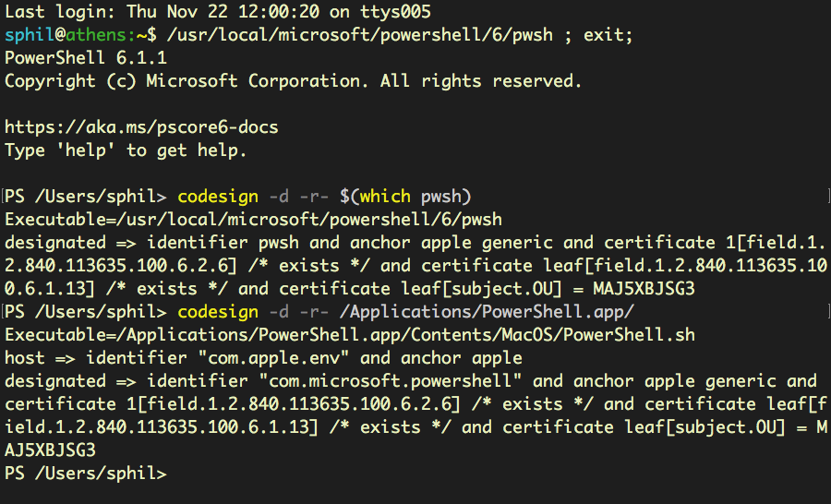Click the PowerShell.sh executable path output
The height and width of the screenshot is (504, 831).
point(350,335)
